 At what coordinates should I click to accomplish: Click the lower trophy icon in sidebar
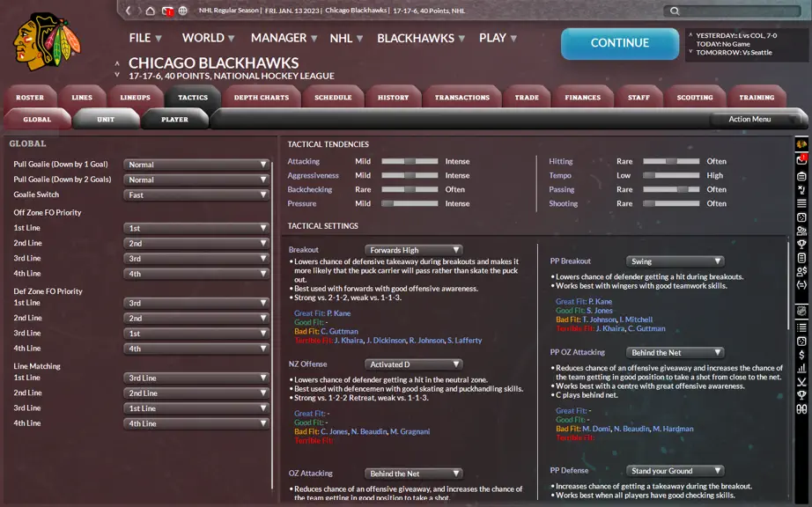(x=801, y=395)
